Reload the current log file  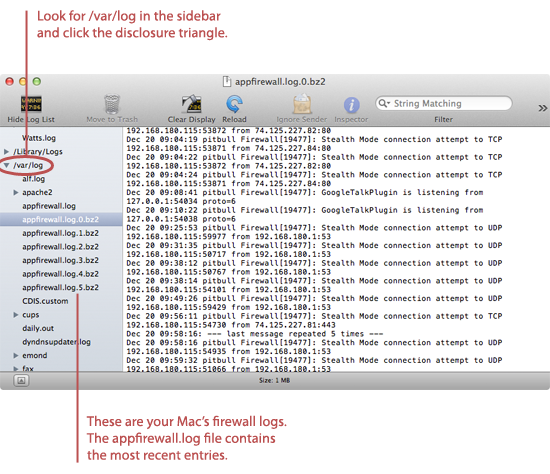click(234, 104)
